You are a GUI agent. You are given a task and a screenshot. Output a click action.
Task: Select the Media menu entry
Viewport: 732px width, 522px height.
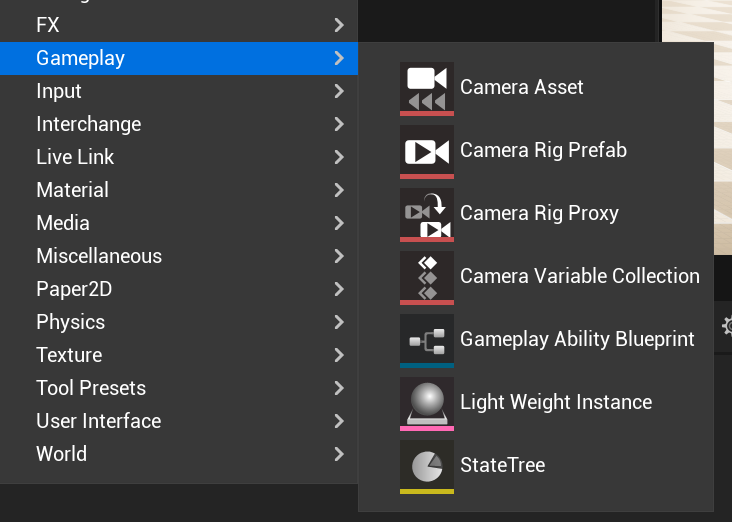[63, 223]
